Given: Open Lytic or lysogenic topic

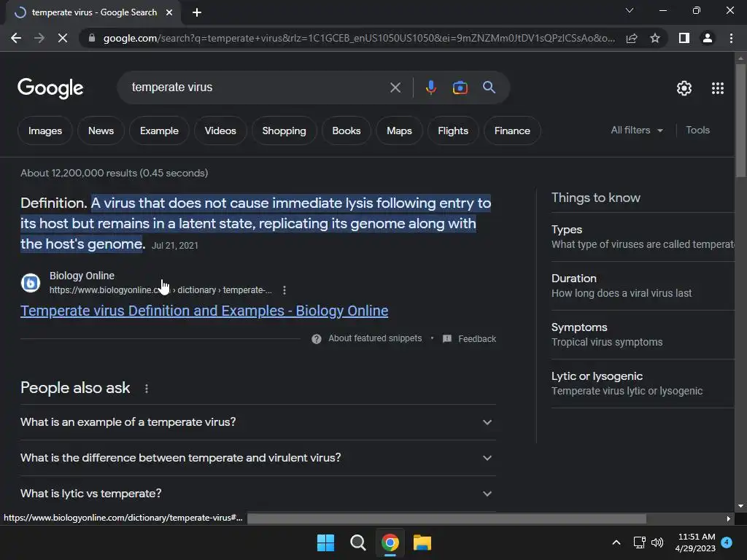Looking at the screenshot, I should [643, 384].
